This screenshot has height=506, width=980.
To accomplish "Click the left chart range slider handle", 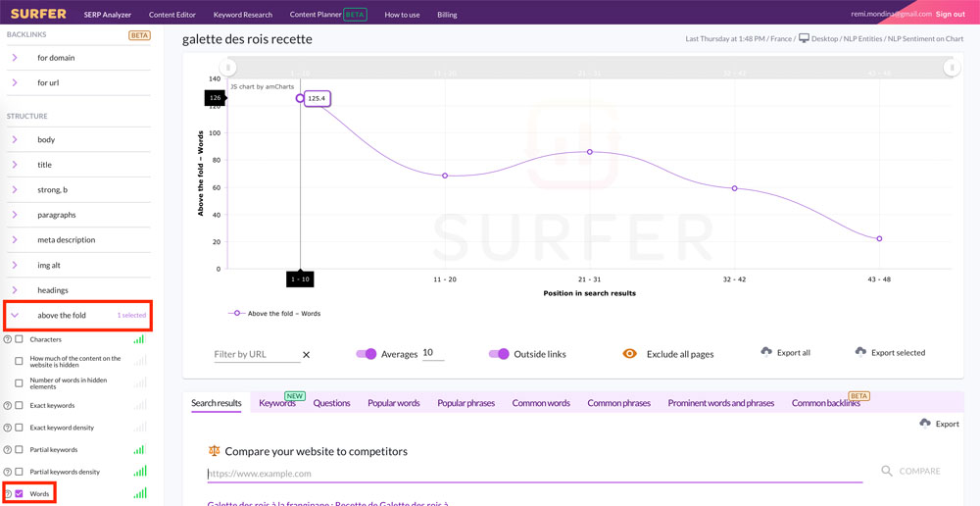I will [228, 67].
